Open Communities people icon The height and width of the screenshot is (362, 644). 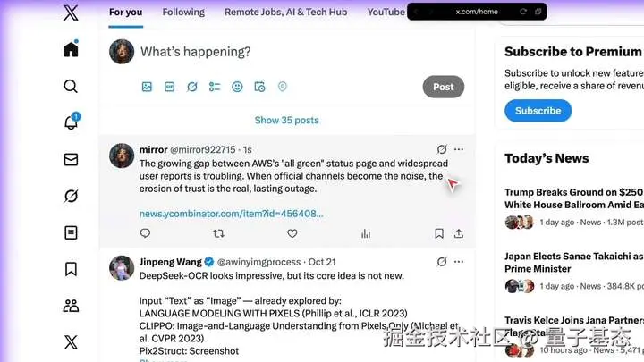(x=71, y=306)
